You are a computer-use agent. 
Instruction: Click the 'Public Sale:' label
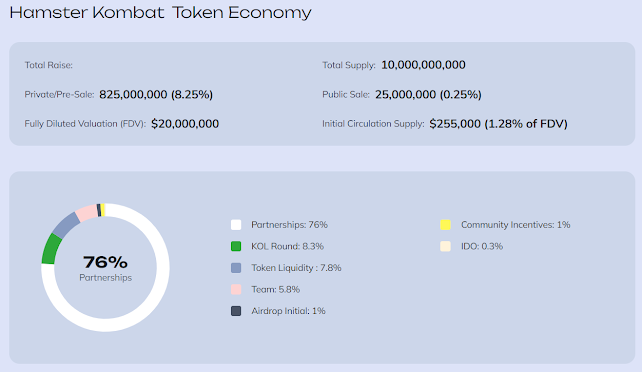(346, 95)
